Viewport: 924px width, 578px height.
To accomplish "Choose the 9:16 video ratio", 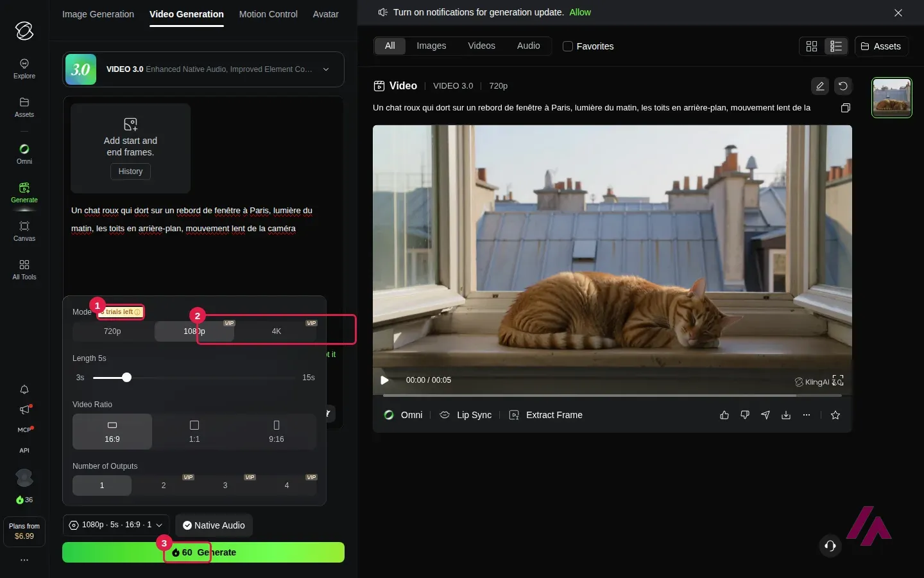I will [277, 431].
